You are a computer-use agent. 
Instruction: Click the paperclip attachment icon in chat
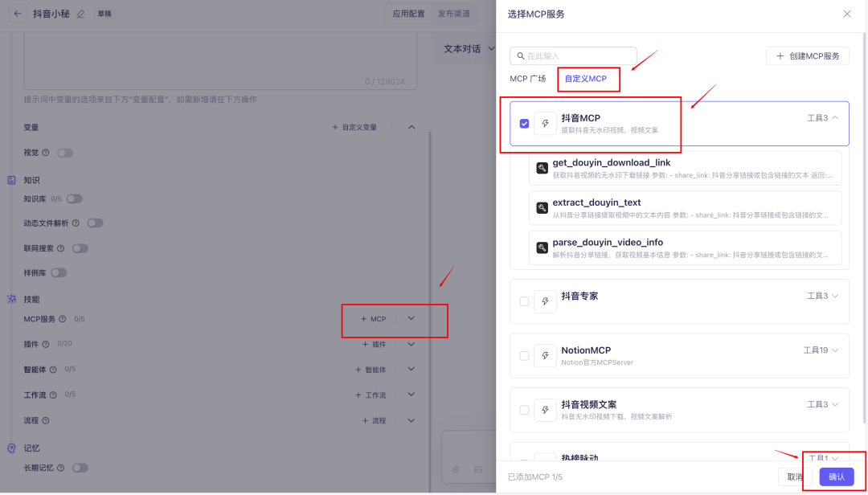point(456,469)
